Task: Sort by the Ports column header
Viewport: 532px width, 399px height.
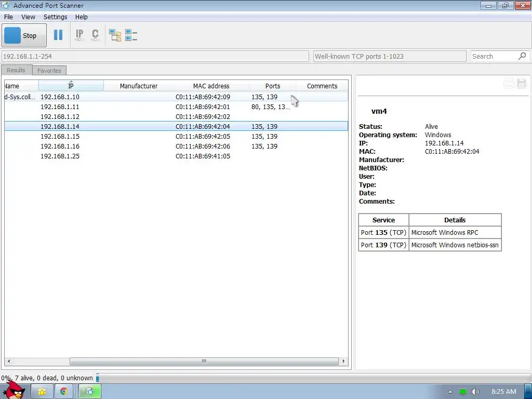Action: 272,86
